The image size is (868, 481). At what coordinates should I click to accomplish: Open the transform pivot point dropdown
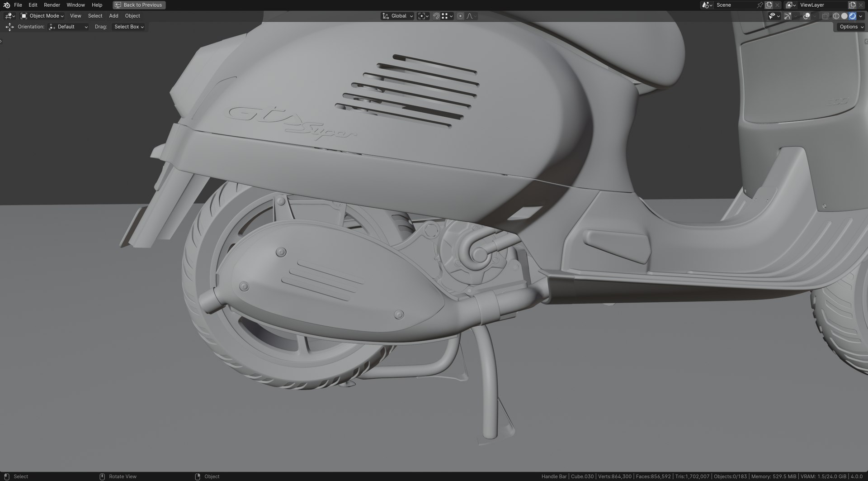point(423,16)
